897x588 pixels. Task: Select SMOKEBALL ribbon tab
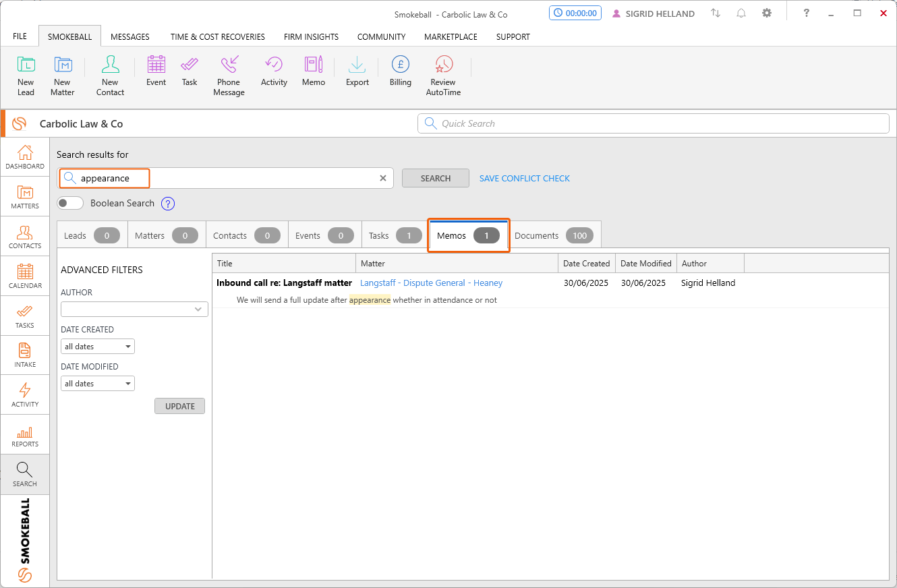coord(69,36)
